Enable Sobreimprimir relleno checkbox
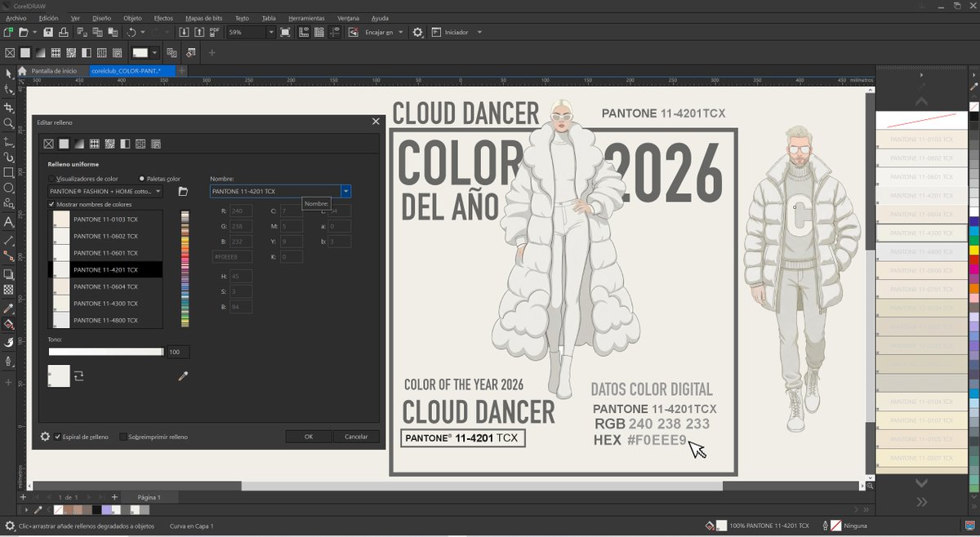Screen dimensions: 980x537 (122, 437)
